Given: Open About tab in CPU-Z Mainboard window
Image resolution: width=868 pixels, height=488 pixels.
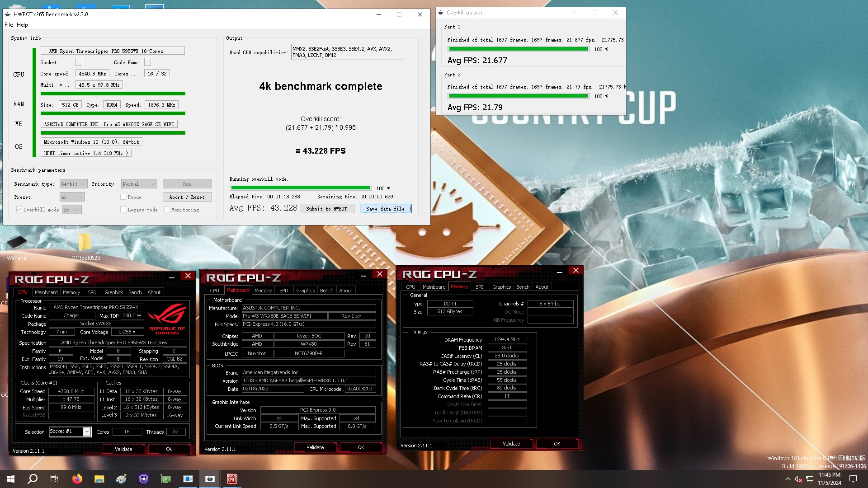Looking at the screenshot, I should click(x=346, y=291).
